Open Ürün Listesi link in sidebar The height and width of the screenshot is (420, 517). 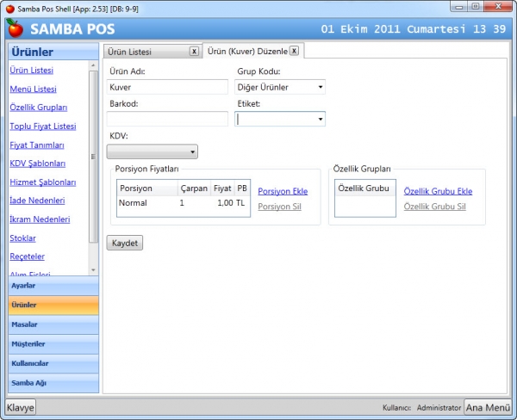click(31, 71)
